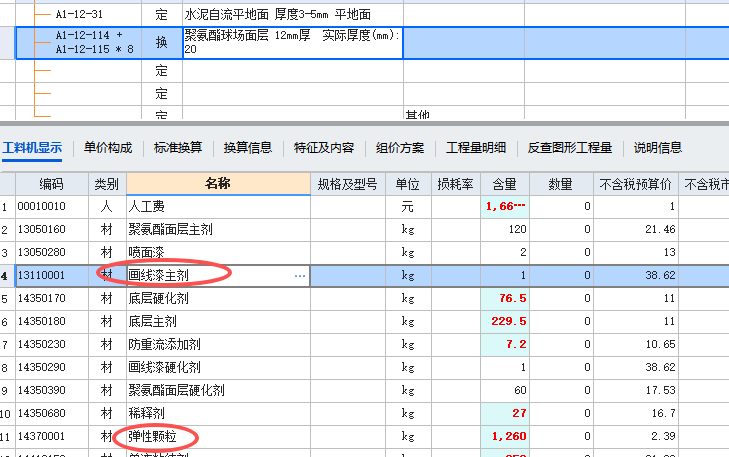
Task: Click code 14350680
Action: pyautogui.click(x=41, y=413)
